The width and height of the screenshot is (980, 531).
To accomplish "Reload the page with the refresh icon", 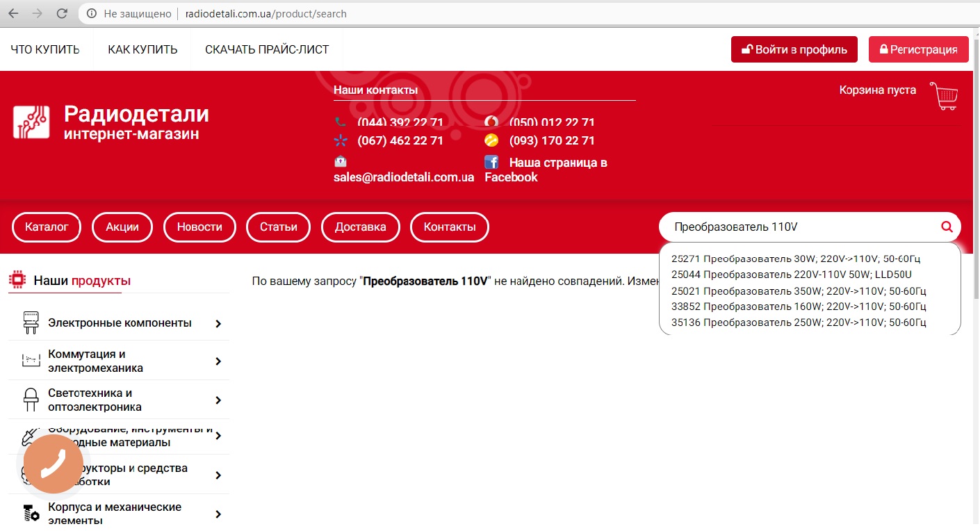I will (x=62, y=14).
